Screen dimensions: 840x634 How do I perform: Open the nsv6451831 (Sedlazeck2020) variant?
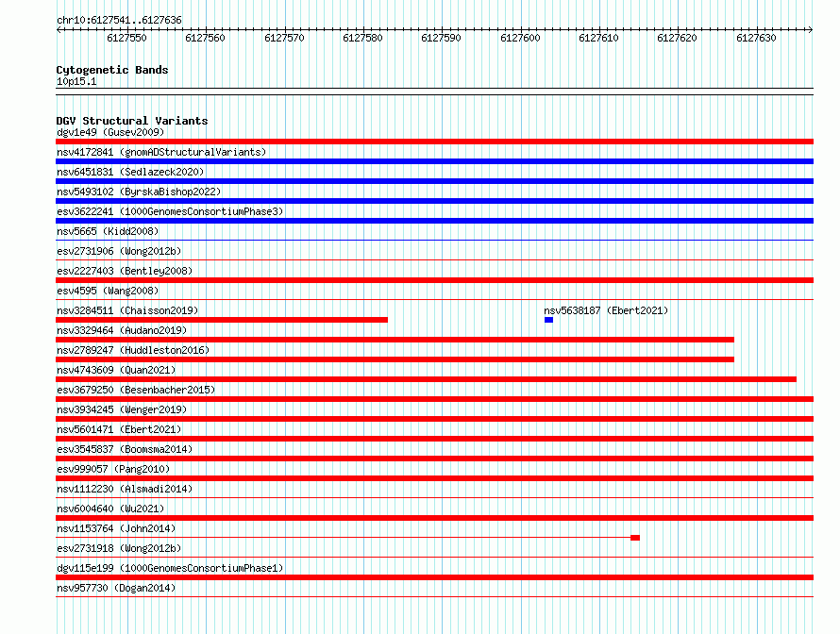pos(130,172)
